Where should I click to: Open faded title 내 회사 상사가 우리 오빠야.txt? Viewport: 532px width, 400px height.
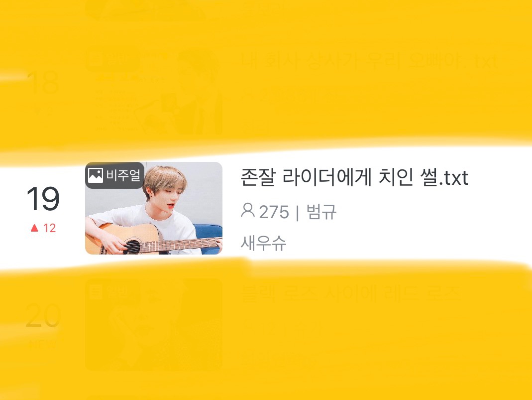coord(369,61)
